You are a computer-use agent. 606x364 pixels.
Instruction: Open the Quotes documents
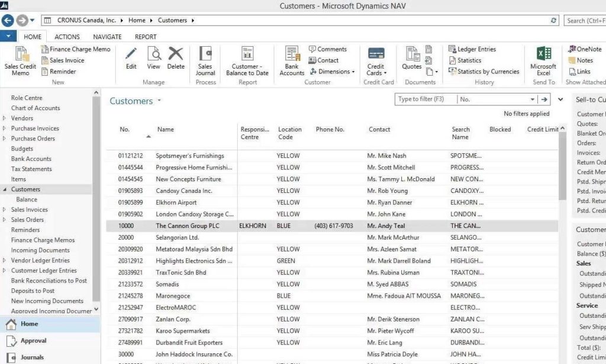click(x=412, y=59)
